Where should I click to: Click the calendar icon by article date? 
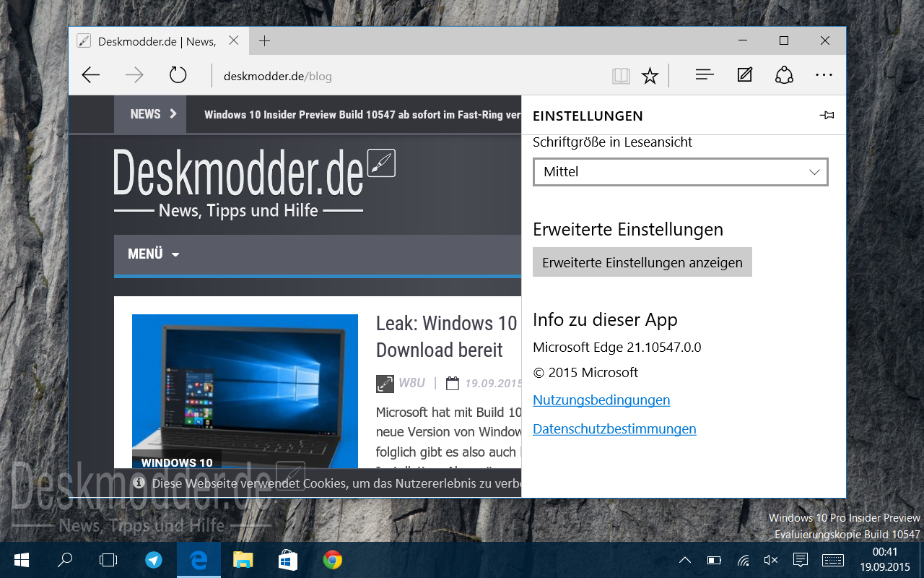(453, 384)
